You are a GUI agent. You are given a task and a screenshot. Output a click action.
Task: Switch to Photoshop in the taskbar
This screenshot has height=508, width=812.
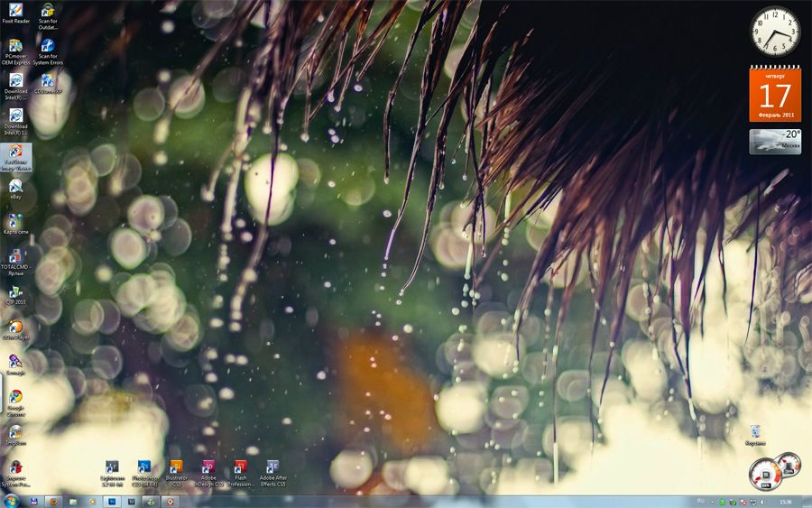(x=112, y=502)
